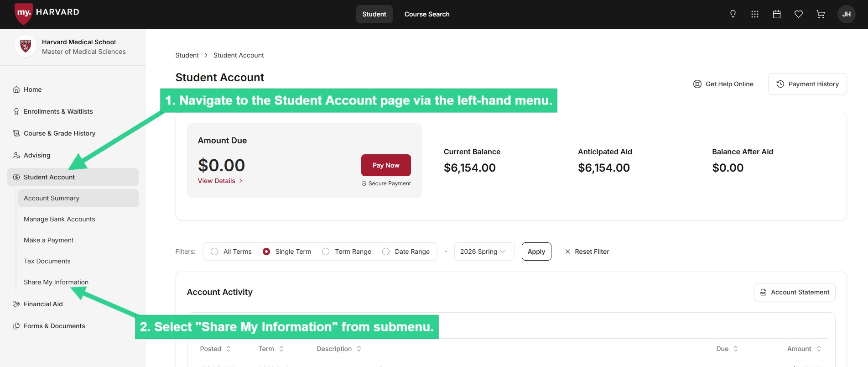Screen dimensions: 868x367
Task: Click the Course & Grade History icon
Action: (x=16, y=133)
